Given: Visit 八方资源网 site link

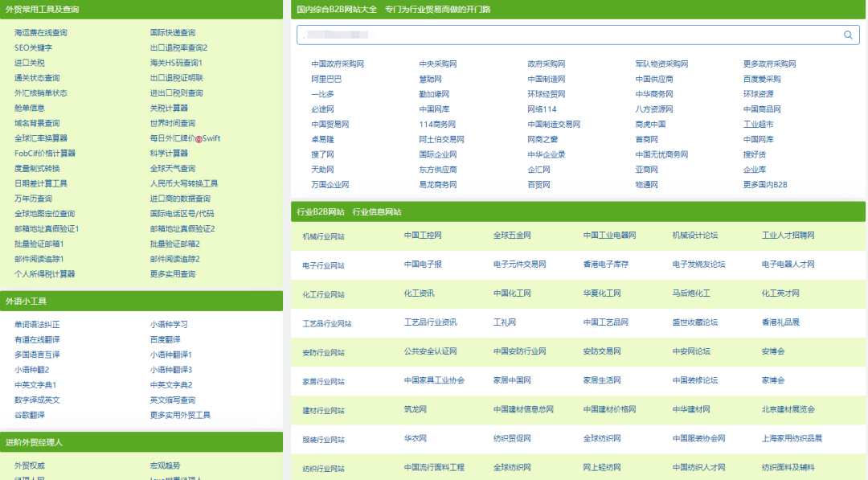Looking at the screenshot, I should [653, 109].
